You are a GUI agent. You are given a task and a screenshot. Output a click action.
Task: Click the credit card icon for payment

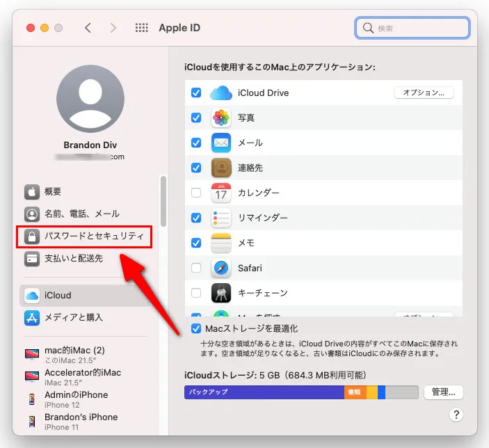(32, 259)
